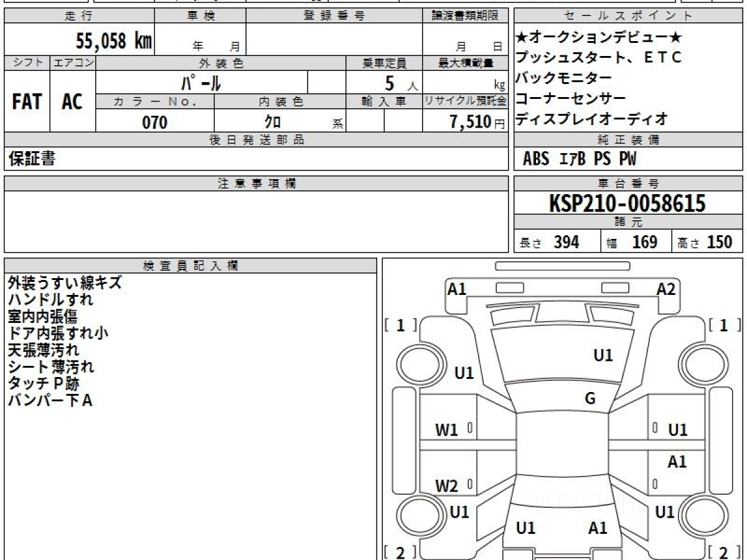Screen dimensions: 747x560
Task: Click the mileage value 55,058 km
Action: click(x=113, y=42)
